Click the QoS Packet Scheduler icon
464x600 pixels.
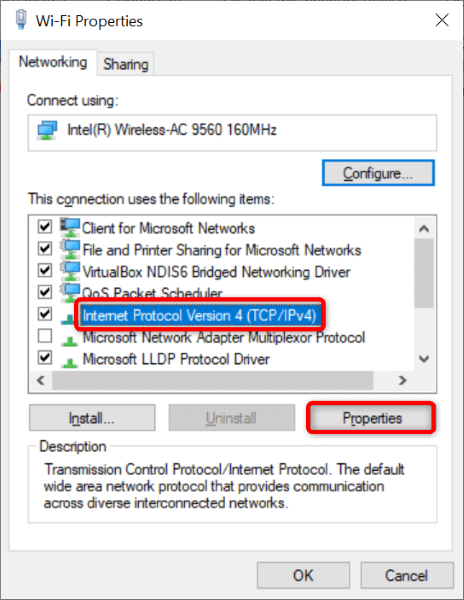(x=70, y=292)
